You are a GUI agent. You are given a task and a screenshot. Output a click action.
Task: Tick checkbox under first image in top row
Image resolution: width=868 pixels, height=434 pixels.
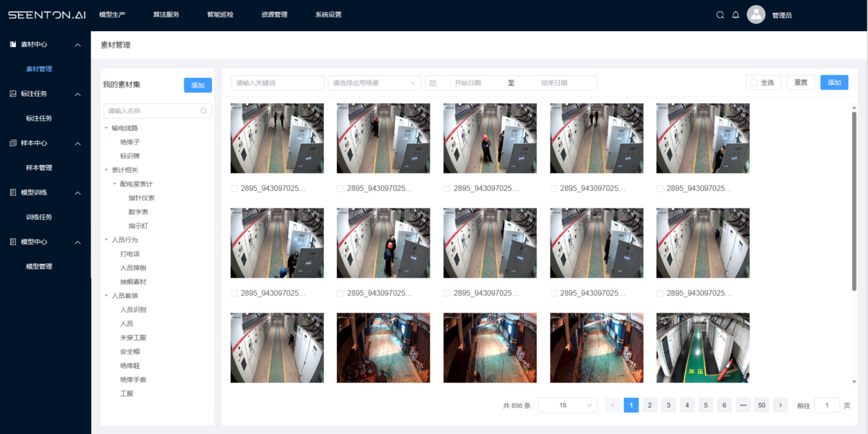coord(234,189)
